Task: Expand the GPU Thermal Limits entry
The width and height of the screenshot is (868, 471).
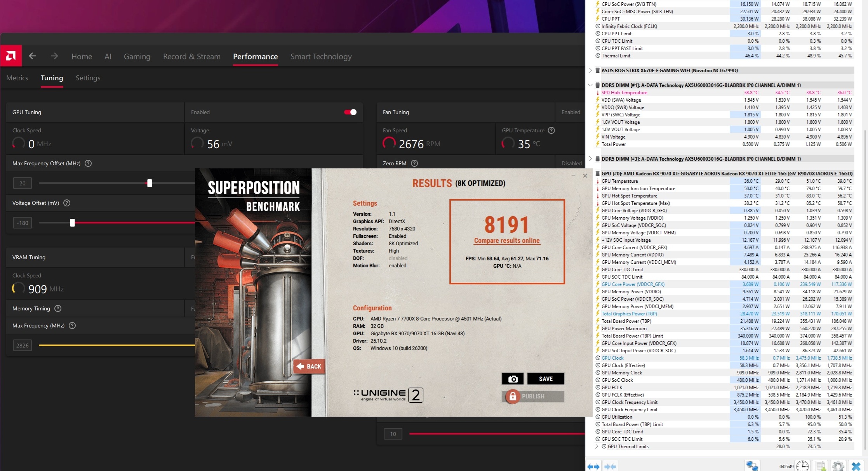Action: [597, 446]
